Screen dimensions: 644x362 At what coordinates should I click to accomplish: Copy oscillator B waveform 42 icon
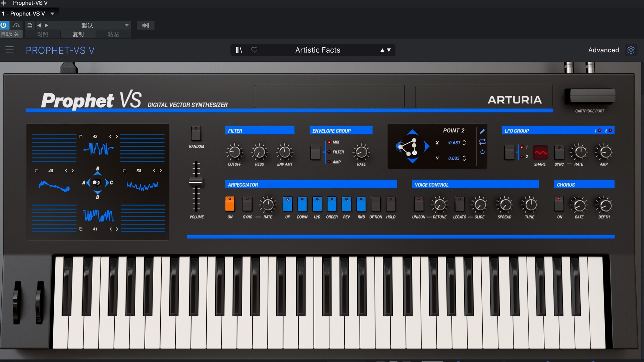tap(81, 136)
